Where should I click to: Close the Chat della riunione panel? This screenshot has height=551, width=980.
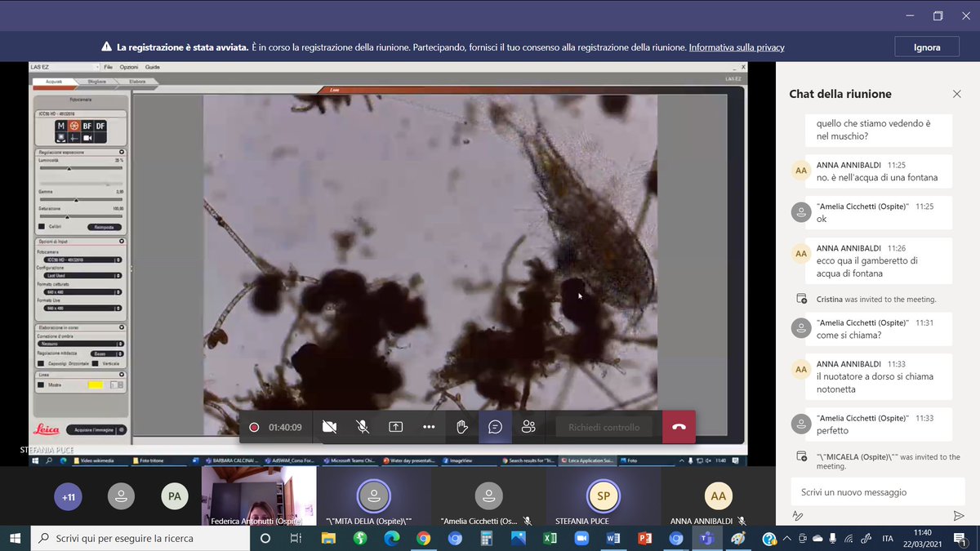coord(957,94)
